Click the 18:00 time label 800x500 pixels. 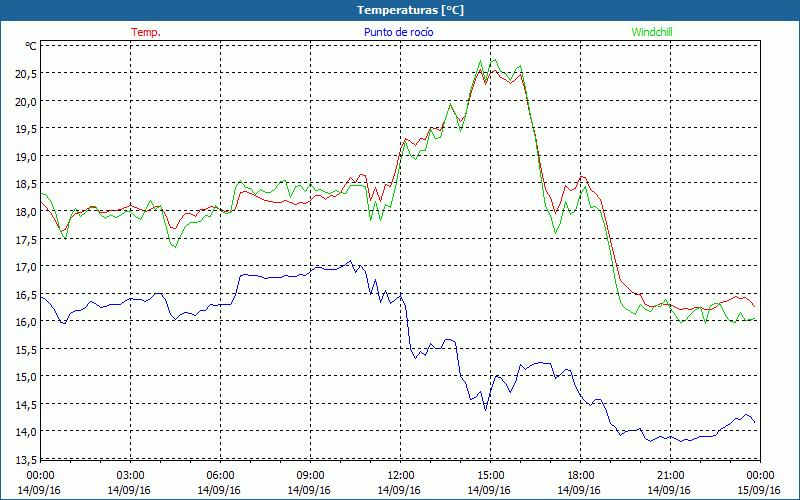[x=581, y=476]
